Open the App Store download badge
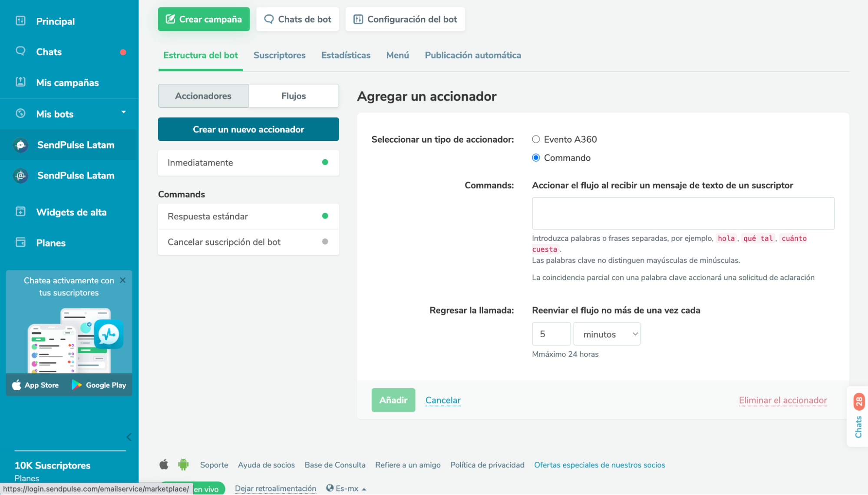Viewport: 868px width, 495px height. [35, 385]
